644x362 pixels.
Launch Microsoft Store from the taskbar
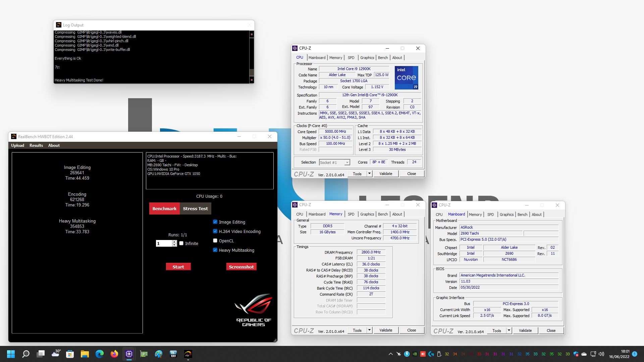pos(70,354)
